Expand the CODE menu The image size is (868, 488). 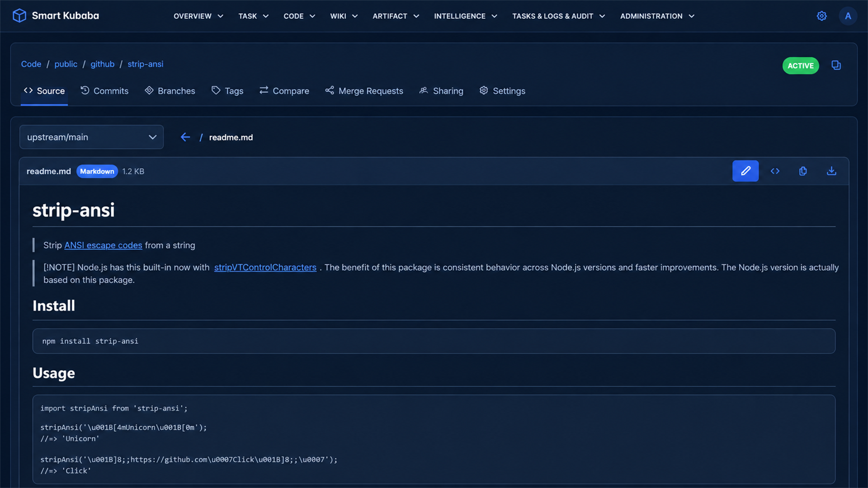coord(299,16)
